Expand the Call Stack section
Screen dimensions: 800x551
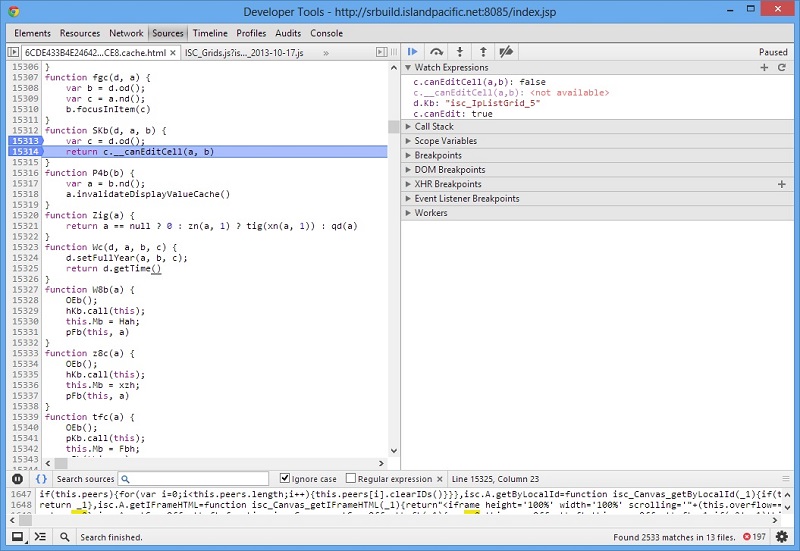coord(434,127)
